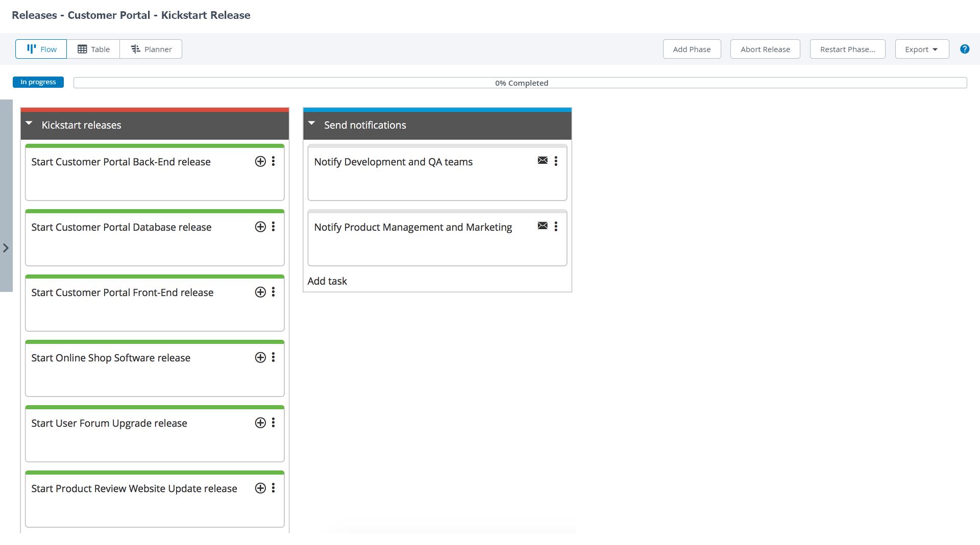Collapse the Send notifications phase
The width and height of the screenshot is (980, 545).
pos(312,123)
